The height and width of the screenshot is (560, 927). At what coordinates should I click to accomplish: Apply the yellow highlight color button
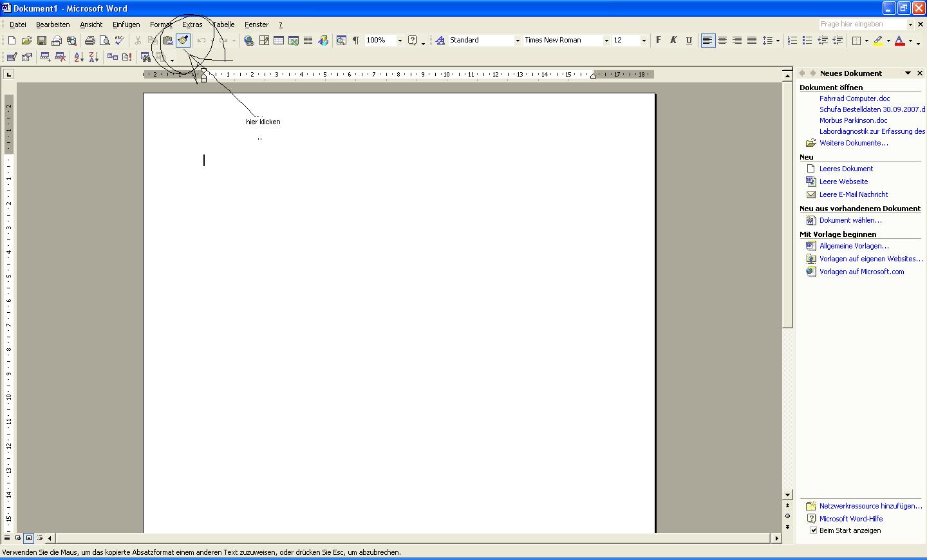click(878, 41)
